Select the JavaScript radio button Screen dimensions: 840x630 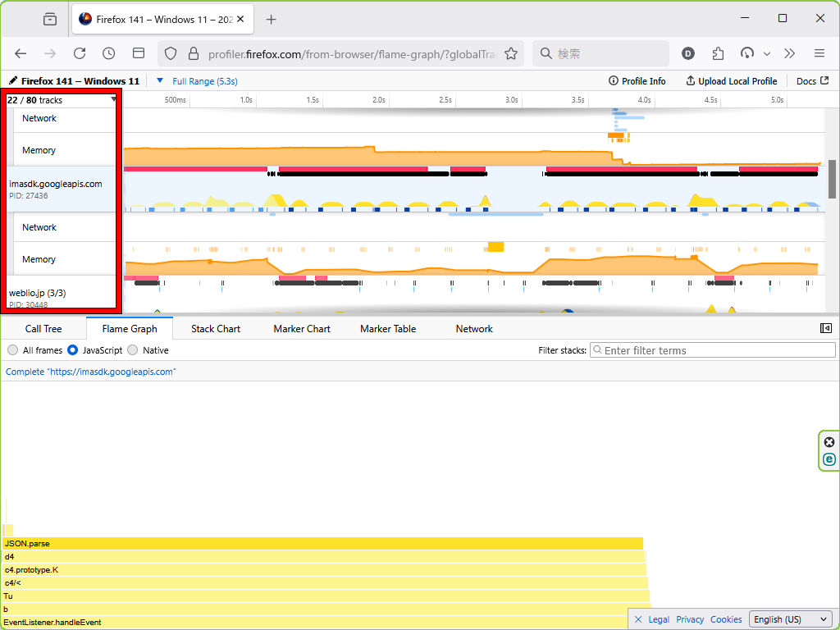pos(73,350)
